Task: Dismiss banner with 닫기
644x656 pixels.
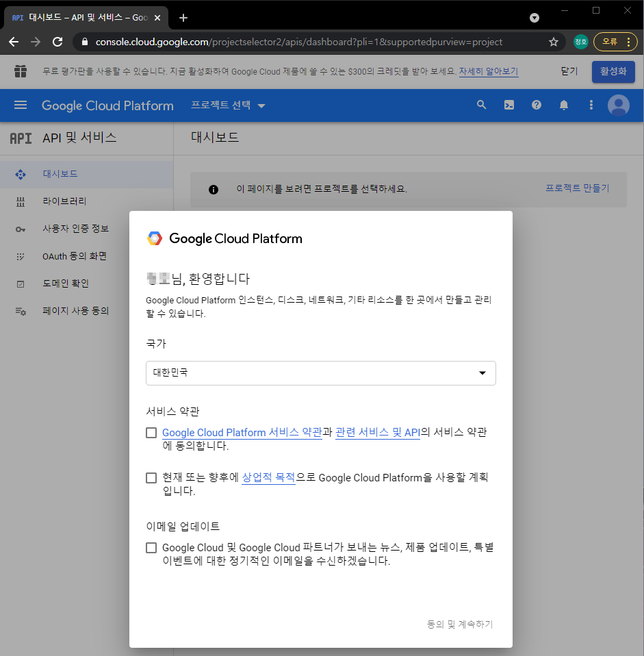Action: pyautogui.click(x=569, y=71)
